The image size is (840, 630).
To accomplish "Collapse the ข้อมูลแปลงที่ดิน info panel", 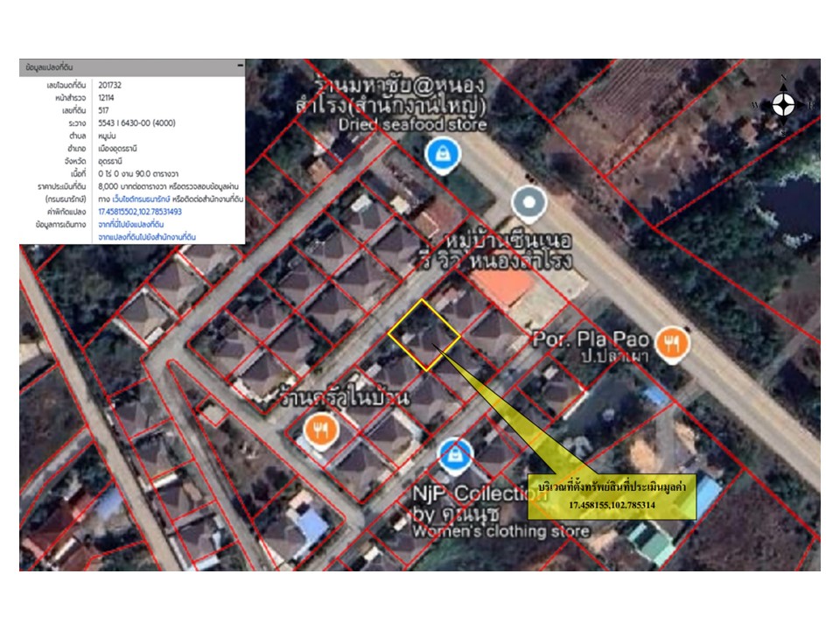I will (x=239, y=66).
